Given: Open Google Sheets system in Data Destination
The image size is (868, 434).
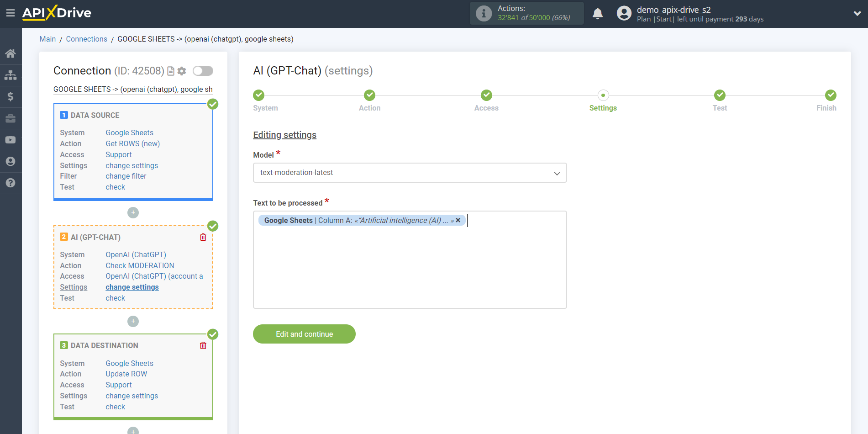Looking at the screenshot, I should click(x=129, y=363).
